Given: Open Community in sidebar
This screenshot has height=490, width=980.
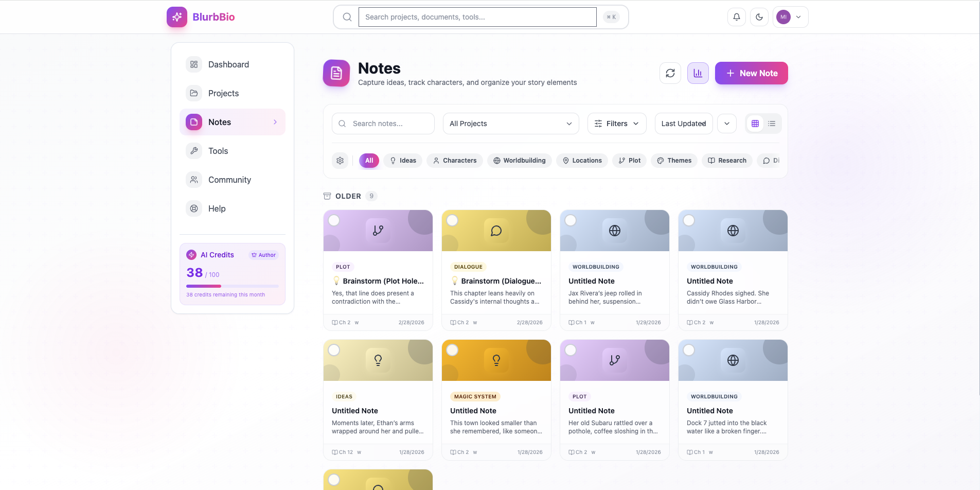Looking at the screenshot, I should coord(233,180).
